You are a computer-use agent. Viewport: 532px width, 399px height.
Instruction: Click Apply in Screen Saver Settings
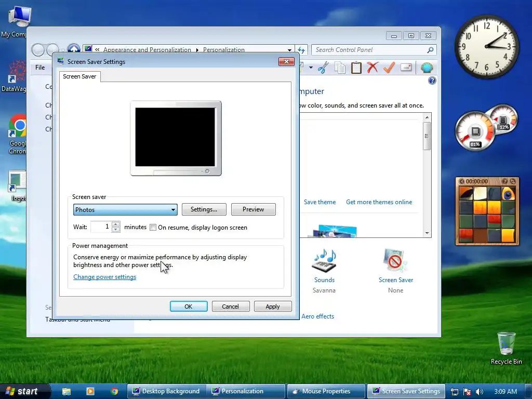273,307
